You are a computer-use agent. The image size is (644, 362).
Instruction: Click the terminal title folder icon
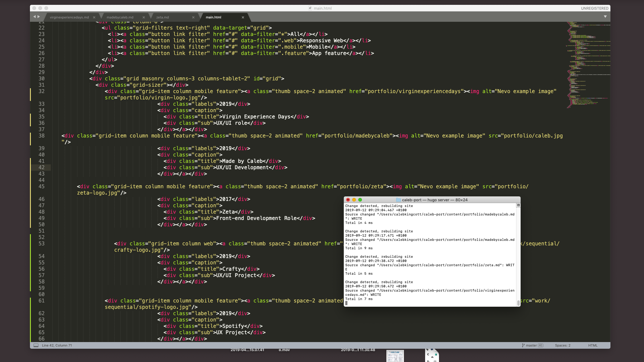pos(398,200)
